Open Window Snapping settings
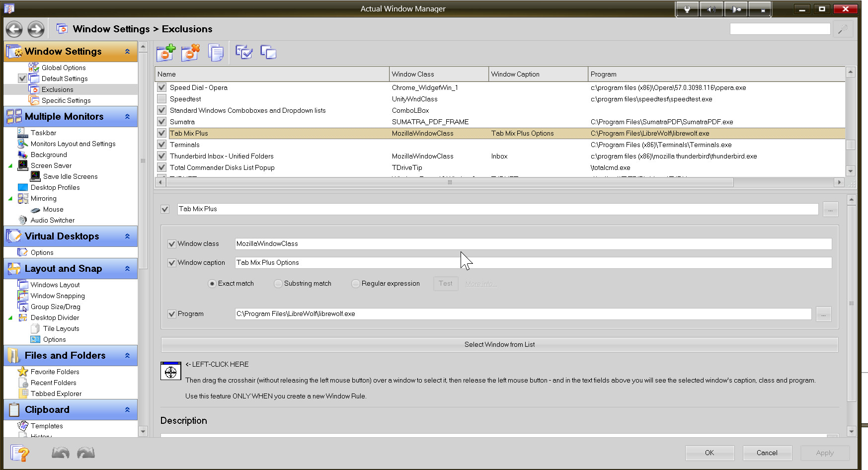This screenshot has width=868, height=470. 58,296
